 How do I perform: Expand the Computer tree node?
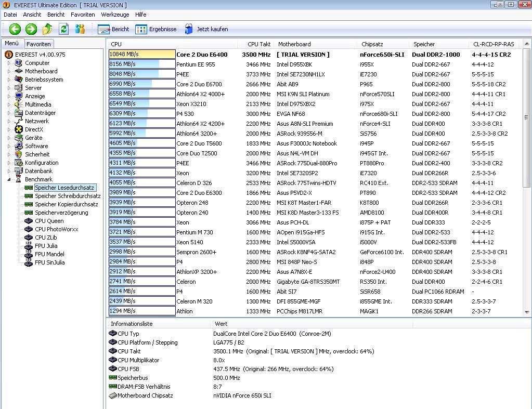9,63
